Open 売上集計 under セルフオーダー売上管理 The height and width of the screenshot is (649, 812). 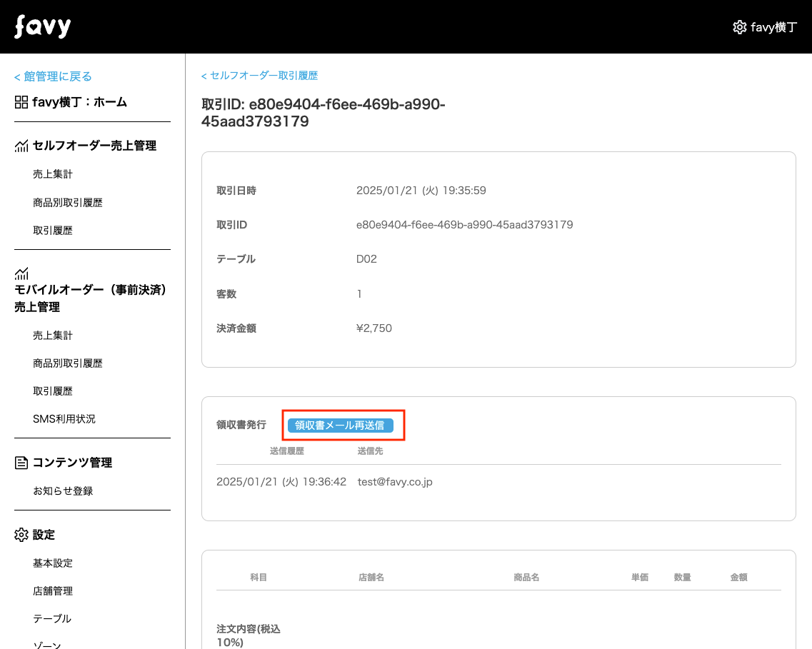[x=53, y=174]
